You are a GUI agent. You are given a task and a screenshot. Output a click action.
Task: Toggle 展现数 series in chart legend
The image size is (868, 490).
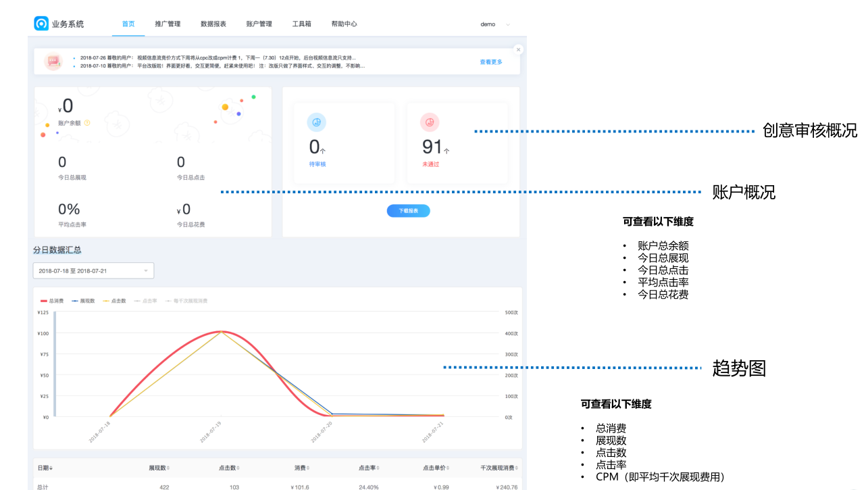click(x=83, y=301)
